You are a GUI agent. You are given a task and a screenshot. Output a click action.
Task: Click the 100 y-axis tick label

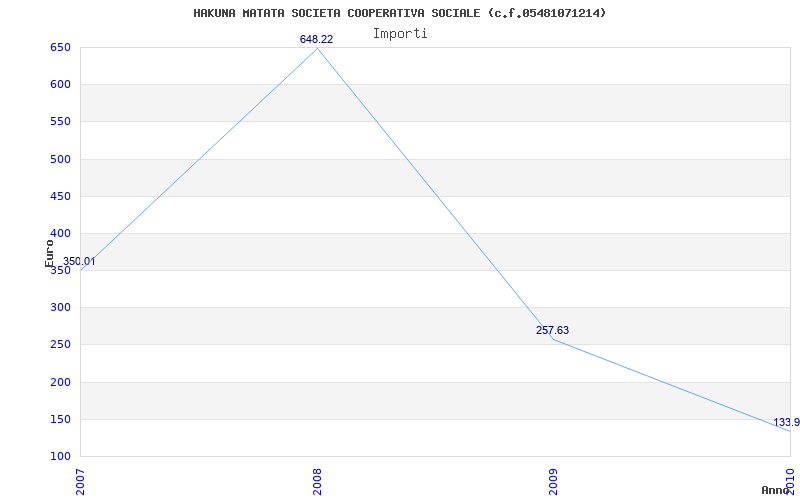pos(60,457)
